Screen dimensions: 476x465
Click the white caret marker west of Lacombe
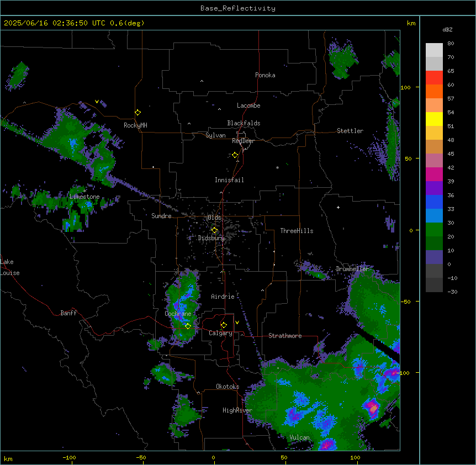[x=219, y=109]
